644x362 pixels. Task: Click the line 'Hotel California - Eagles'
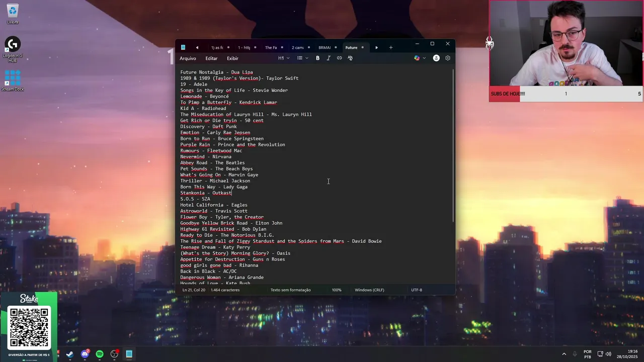coord(214,205)
